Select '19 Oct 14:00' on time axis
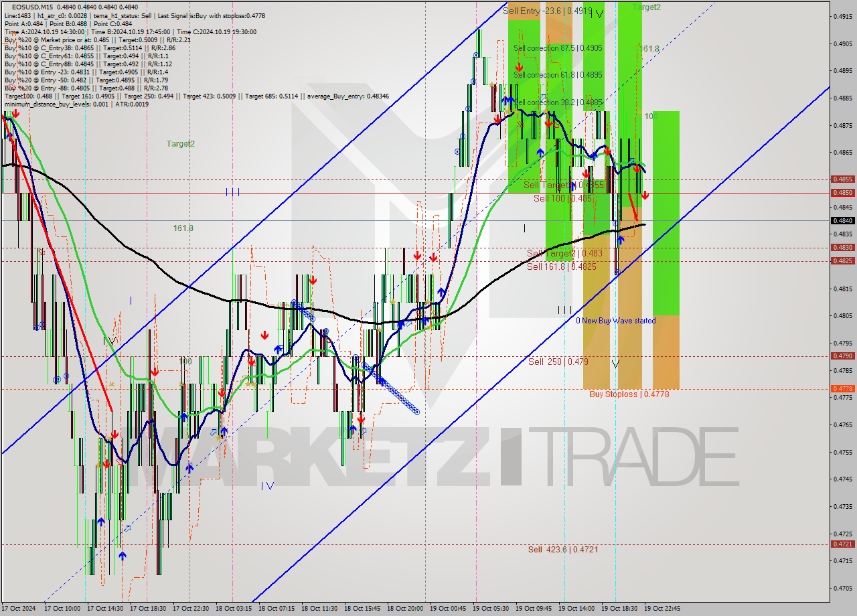 pyautogui.click(x=576, y=609)
